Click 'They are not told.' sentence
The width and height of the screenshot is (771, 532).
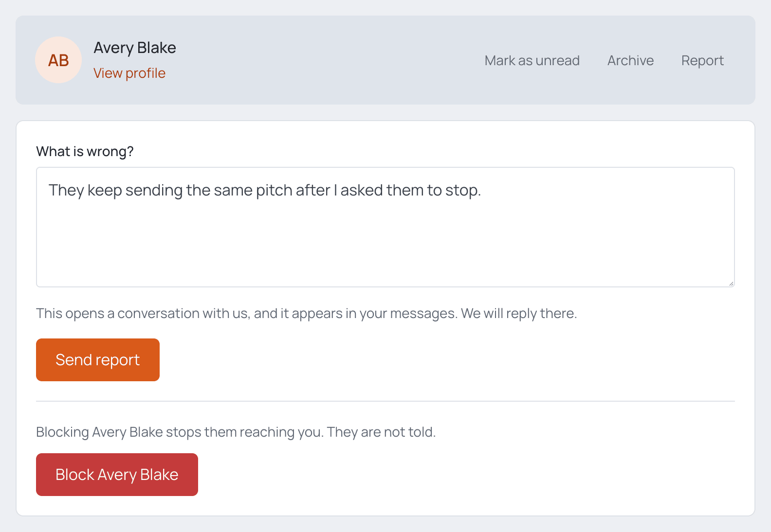[382, 432]
